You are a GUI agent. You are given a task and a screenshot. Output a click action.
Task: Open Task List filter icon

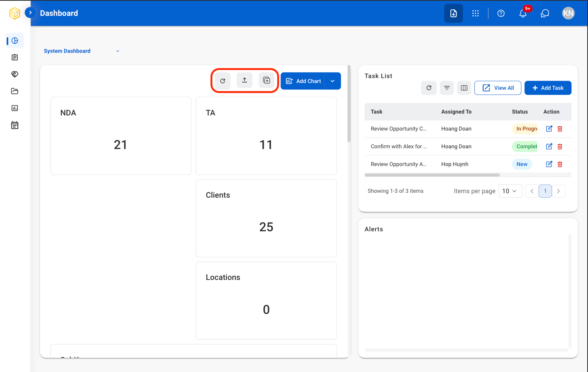(x=447, y=88)
